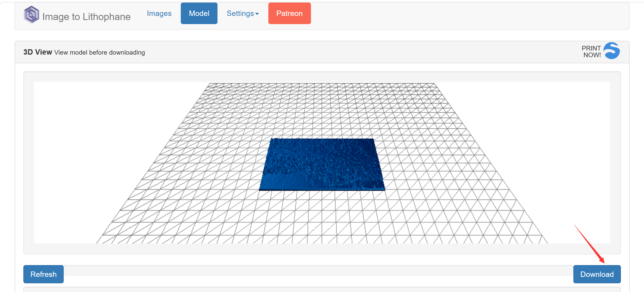Switch to the Model tab
644x292 pixels.
[199, 14]
